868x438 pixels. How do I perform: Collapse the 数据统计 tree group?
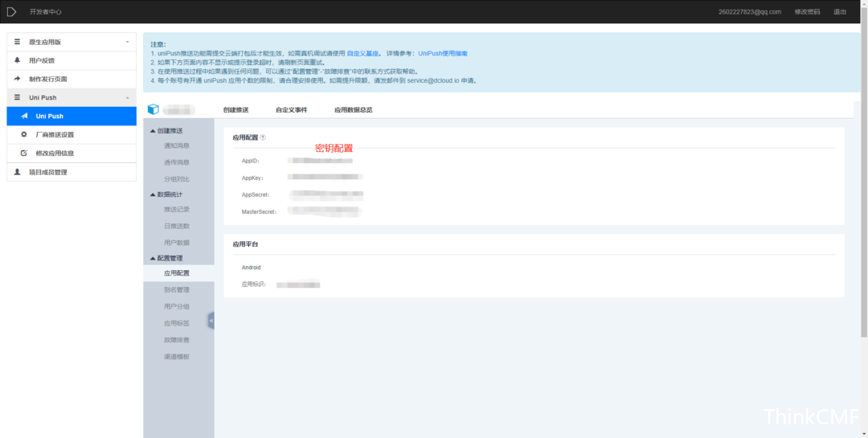click(153, 194)
